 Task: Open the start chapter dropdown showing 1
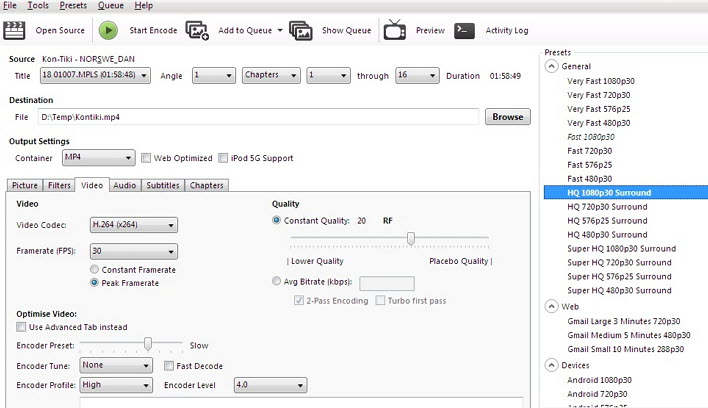328,75
